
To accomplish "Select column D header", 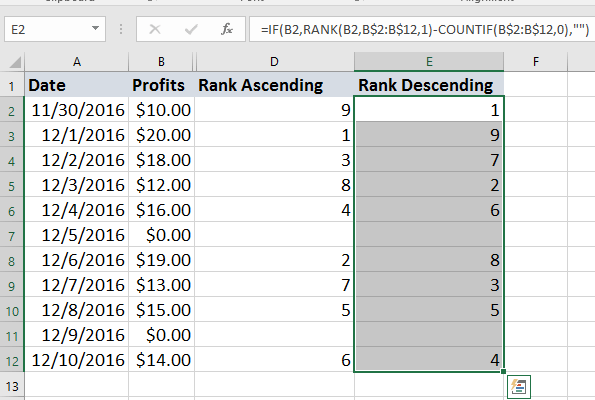I will [274, 61].
